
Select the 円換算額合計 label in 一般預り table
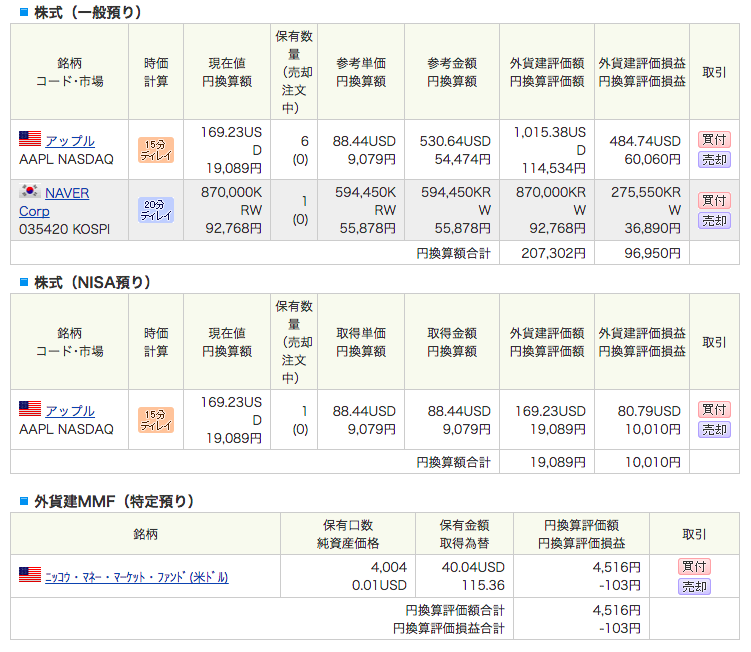[454, 253]
